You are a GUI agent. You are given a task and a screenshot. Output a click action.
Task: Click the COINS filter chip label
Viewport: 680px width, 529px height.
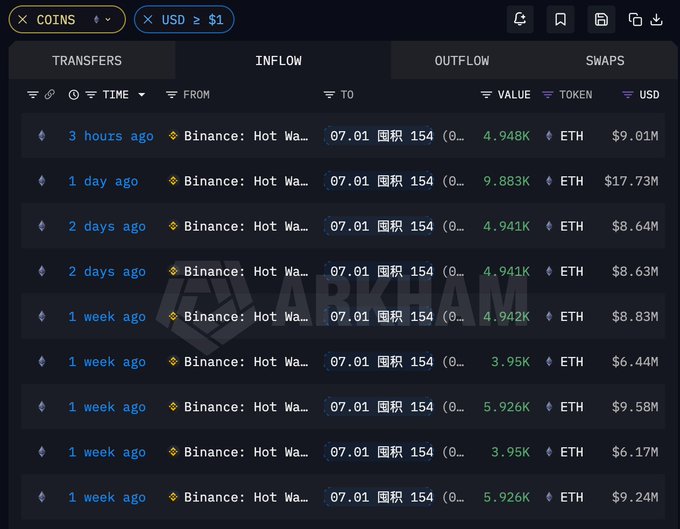[56, 20]
